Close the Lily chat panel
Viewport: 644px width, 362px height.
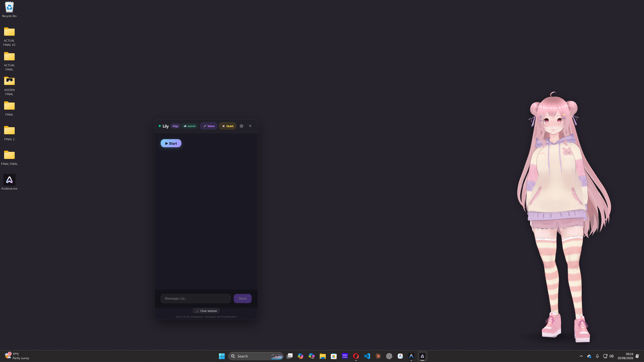pos(250,126)
